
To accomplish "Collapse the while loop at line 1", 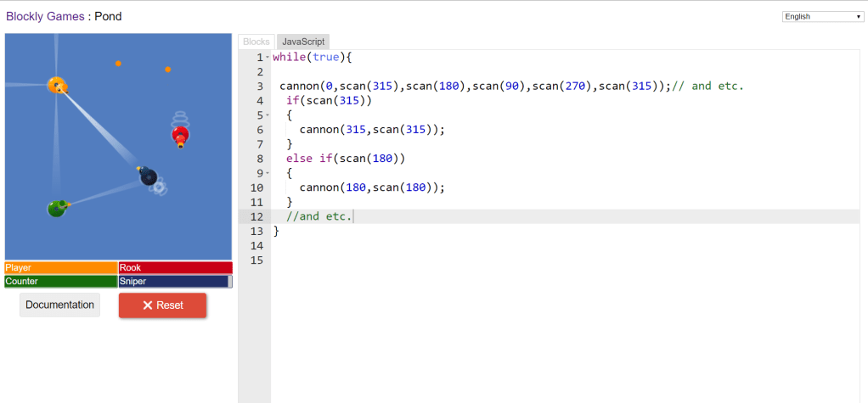I will click(268, 58).
